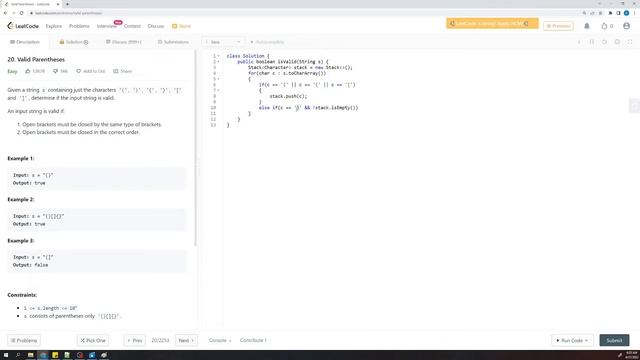The height and width of the screenshot is (360, 640).
Task: Open the Problems navigation item
Action: [x=79, y=26]
